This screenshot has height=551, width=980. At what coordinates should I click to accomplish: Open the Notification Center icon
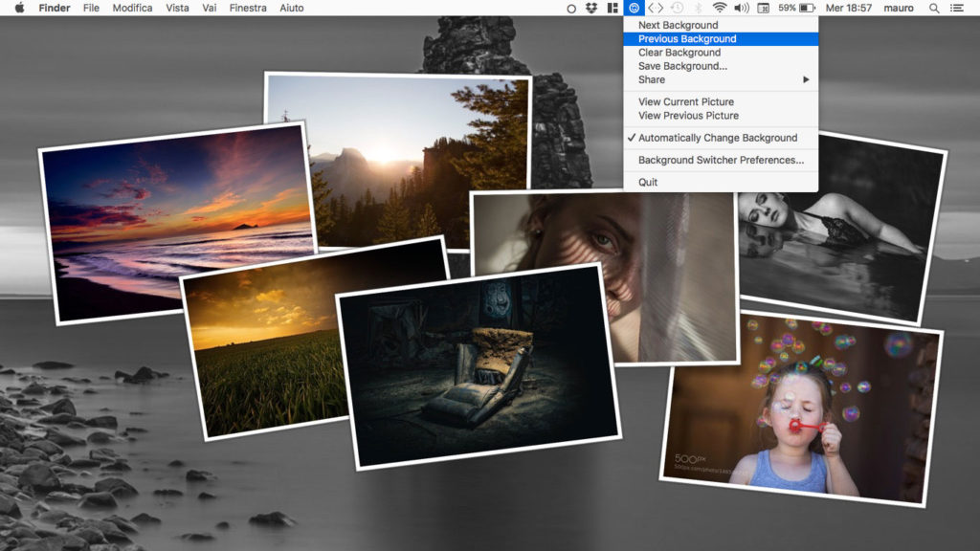(x=957, y=8)
